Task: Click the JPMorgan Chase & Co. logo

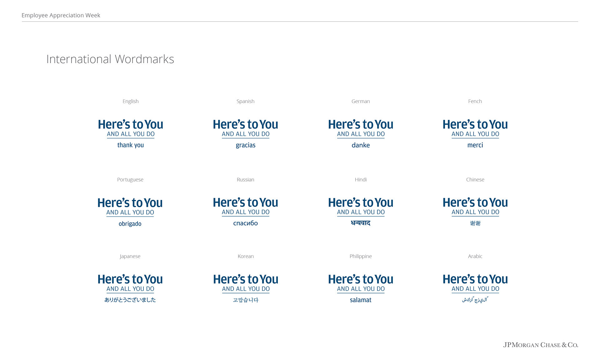Action: [541, 345]
